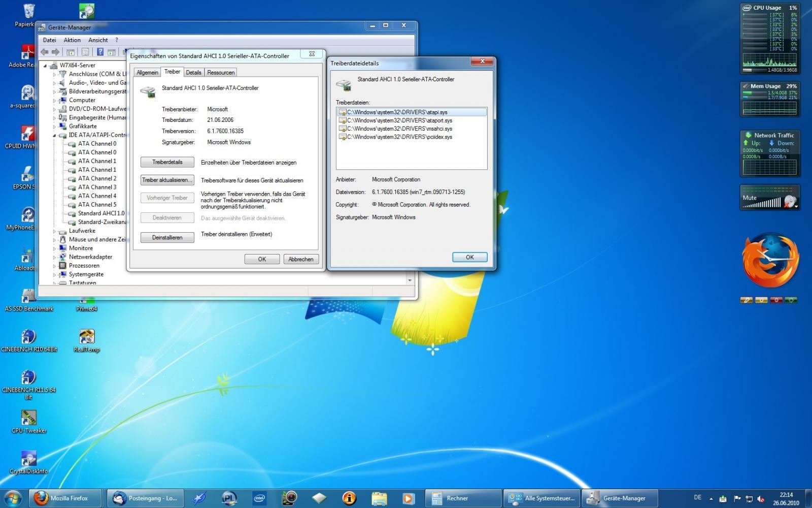This screenshot has height=508, width=812.
Task: Expand the Netzwerkadapter node
Action: tap(54, 257)
